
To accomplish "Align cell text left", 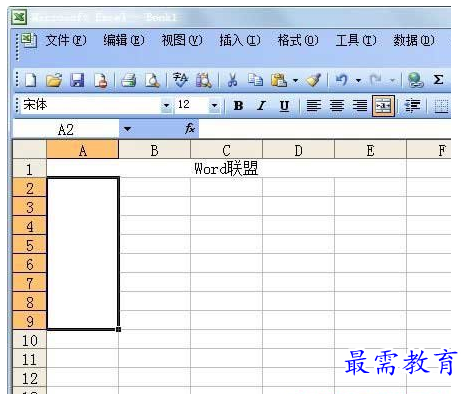I will click(x=314, y=106).
